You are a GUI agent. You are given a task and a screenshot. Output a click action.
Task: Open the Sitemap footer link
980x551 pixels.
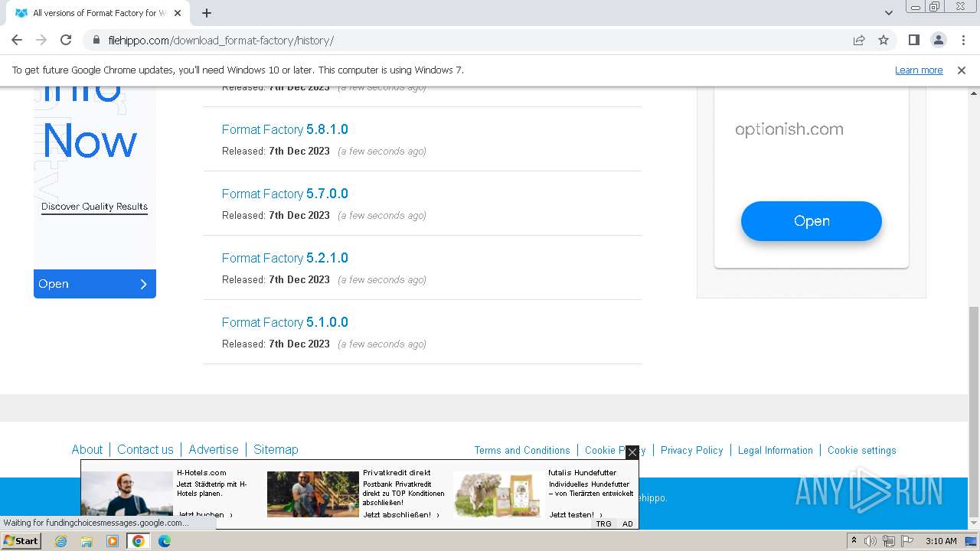click(x=276, y=450)
